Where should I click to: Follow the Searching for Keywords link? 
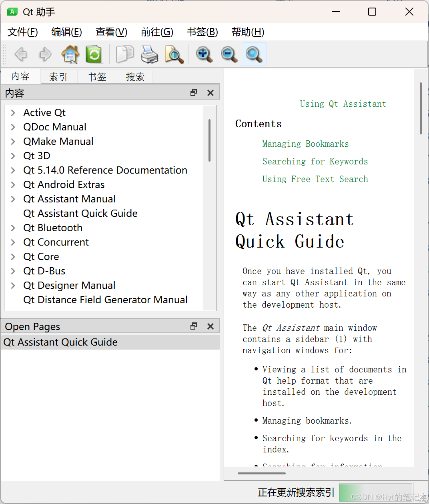pyautogui.click(x=315, y=162)
